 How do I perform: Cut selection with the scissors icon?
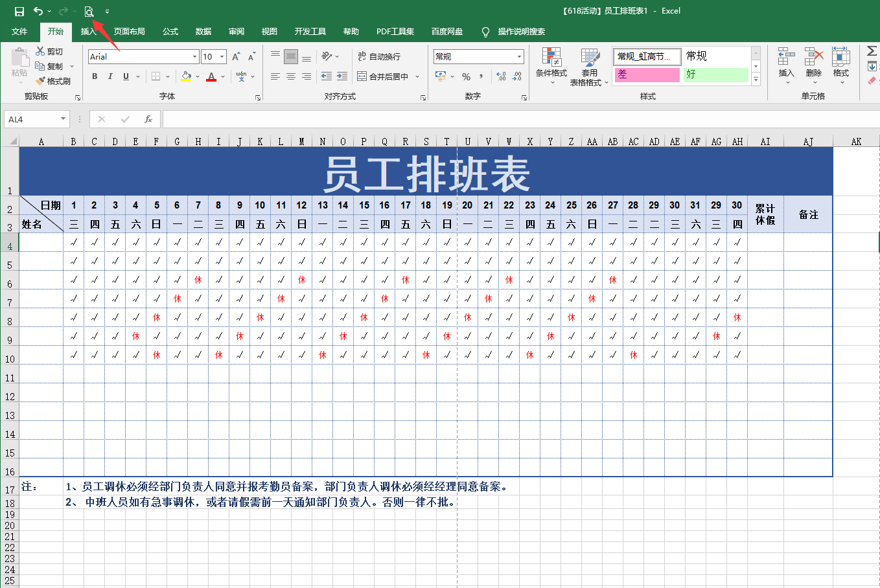[x=40, y=51]
